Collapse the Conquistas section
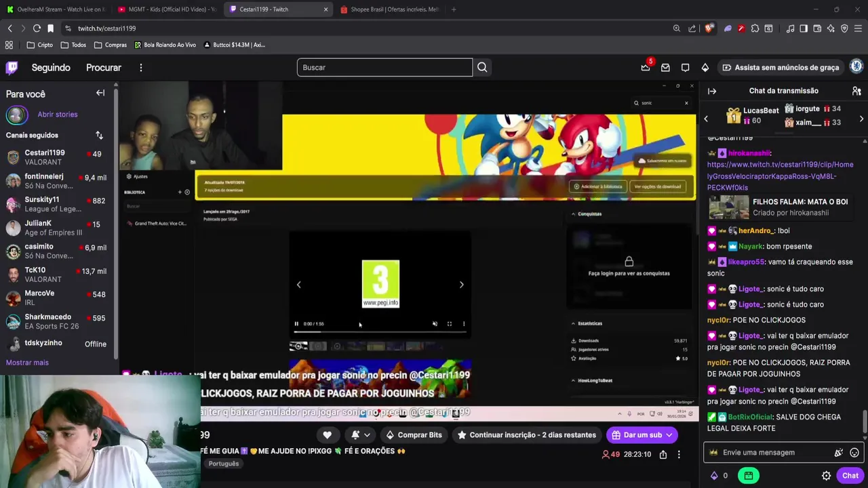Image resolution: width=868 pixels, height=488 pixels. point(572,214)
